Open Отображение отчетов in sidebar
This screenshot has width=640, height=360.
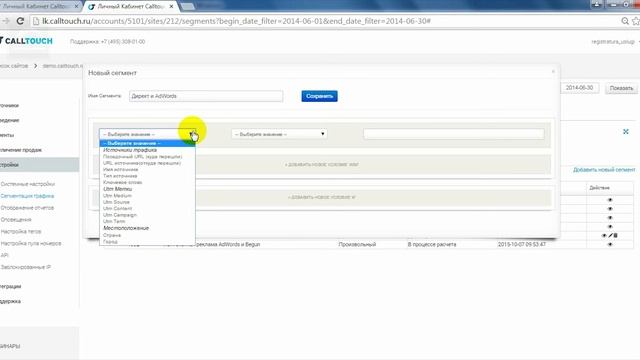[x=27, y=208]
